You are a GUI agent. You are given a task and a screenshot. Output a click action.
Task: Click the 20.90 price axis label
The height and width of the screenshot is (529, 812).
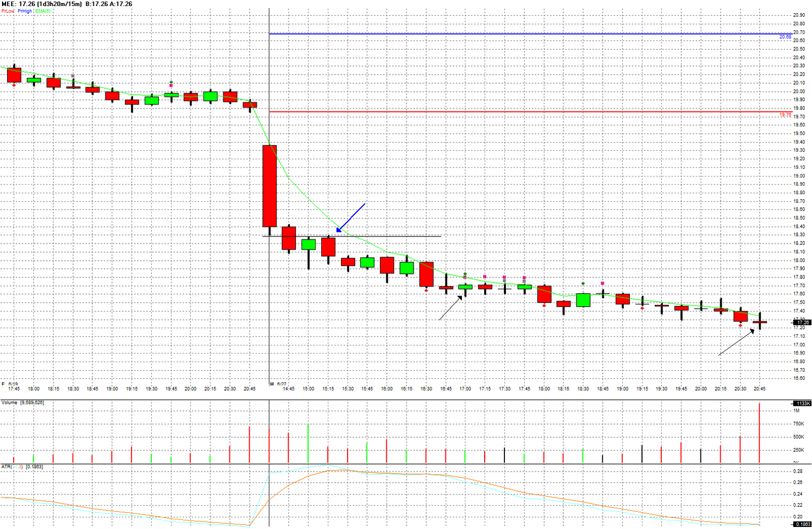[799, 15]
